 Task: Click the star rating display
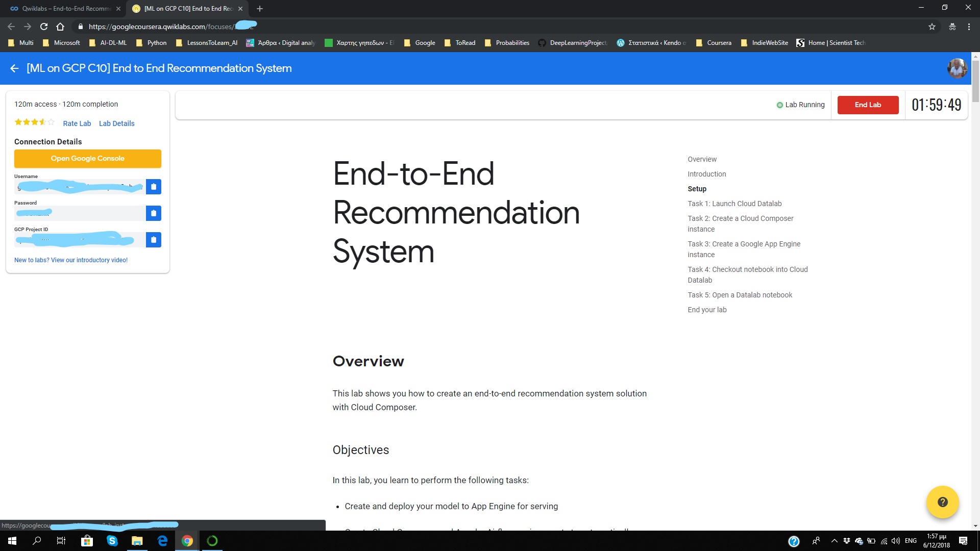(x=34, y=122)
